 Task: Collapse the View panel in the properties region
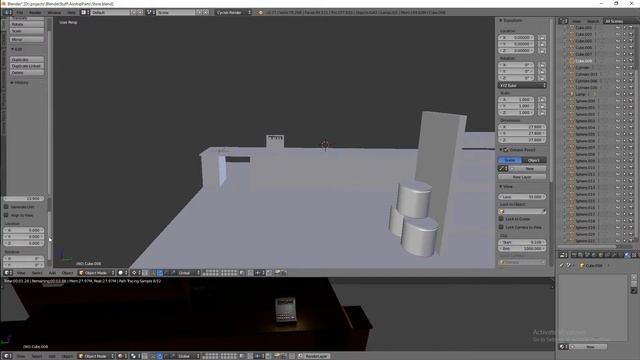pos(506,187)
